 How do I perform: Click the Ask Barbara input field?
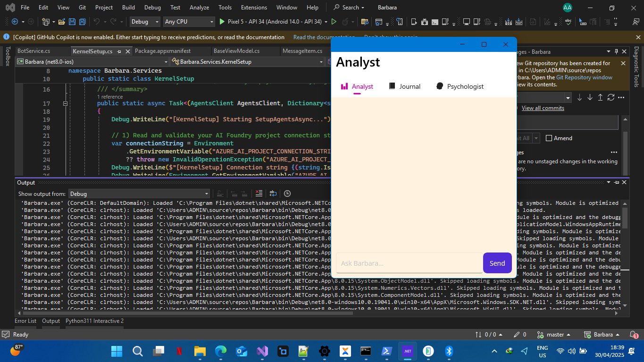coord(409,263)
